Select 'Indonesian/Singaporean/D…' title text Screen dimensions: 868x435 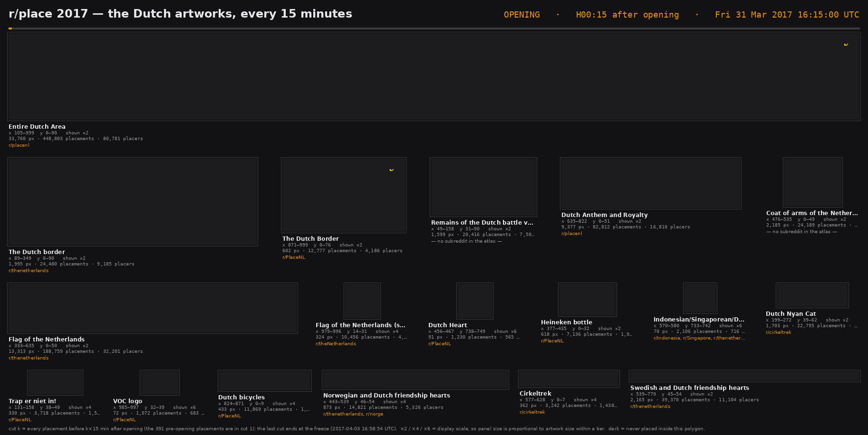(699, 320)
